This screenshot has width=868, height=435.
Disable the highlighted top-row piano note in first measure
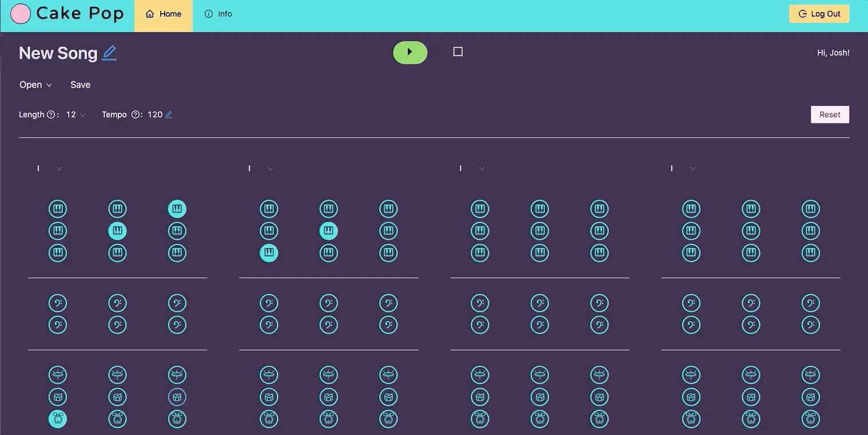pyautogui.click(x=177, y=209)
